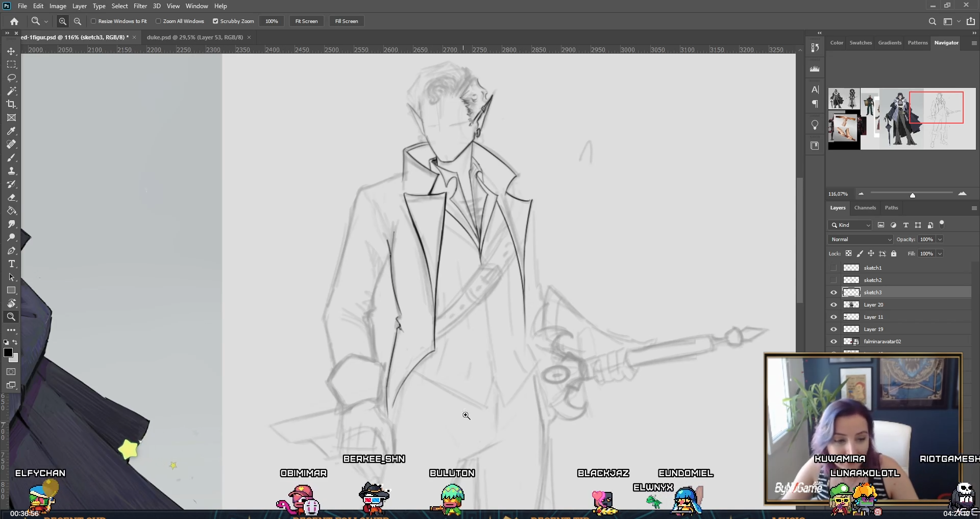
Task: Click the Zoom Out option icon
Action: (78, 21)
